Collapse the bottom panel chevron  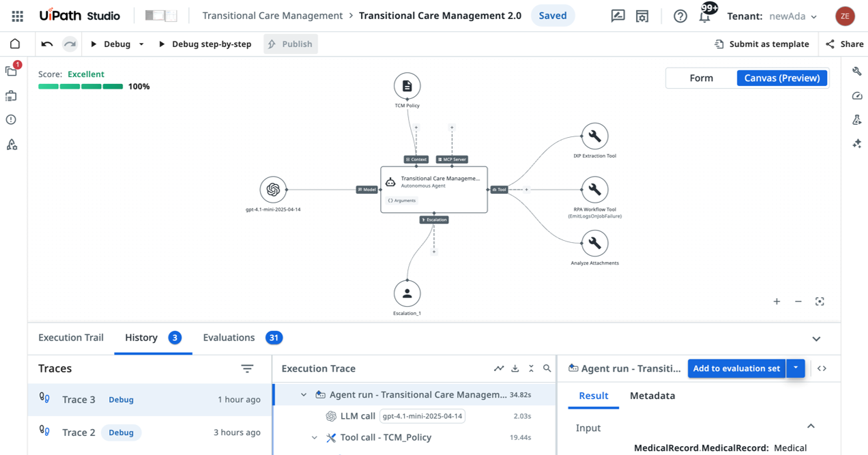tap(816, 339)
